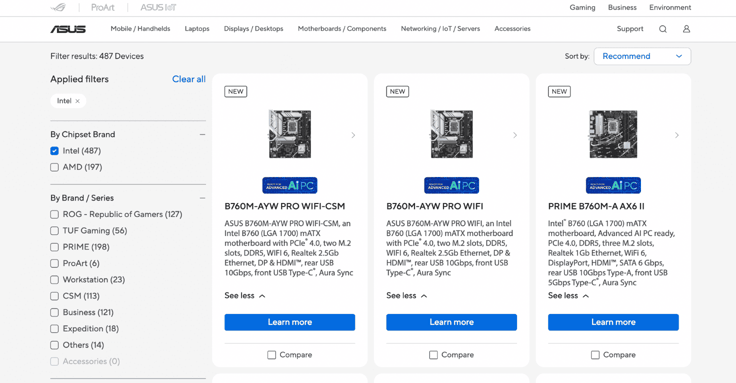Open Mobile / Handhelds menu
This screenshot has width=736, height=383.
(x=140, y=29)
